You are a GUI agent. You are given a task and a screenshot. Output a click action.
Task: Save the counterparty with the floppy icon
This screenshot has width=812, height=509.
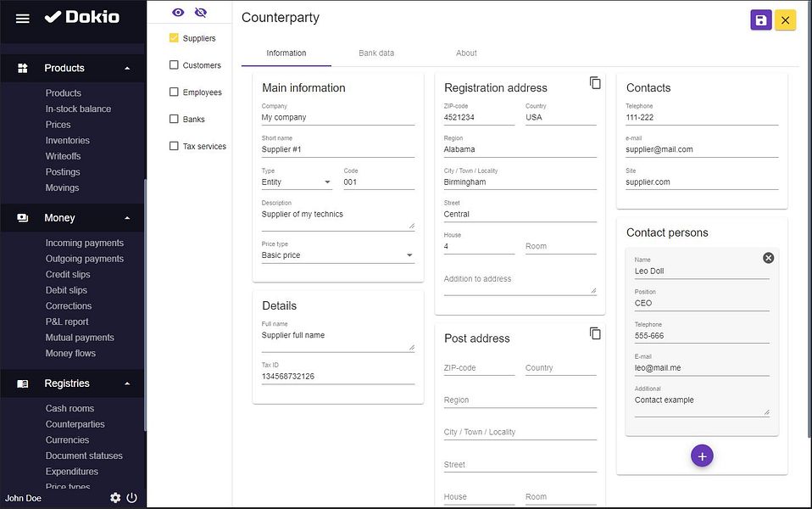[761, 20]
